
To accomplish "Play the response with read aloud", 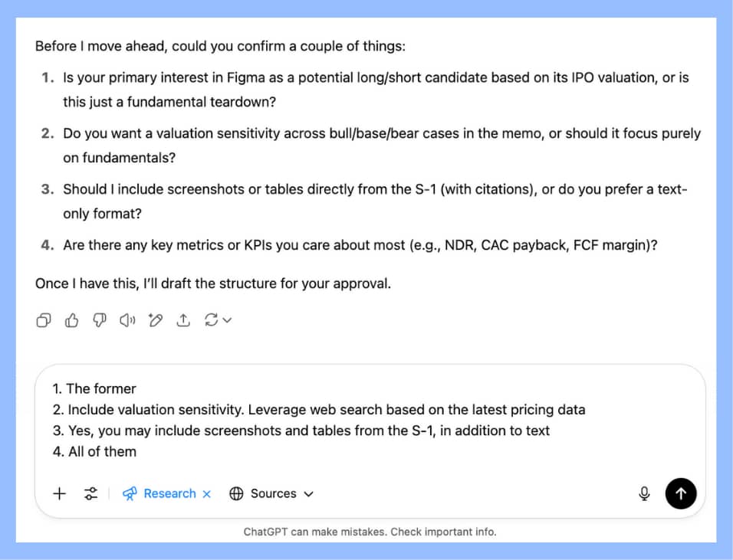I will click(127, 320).
